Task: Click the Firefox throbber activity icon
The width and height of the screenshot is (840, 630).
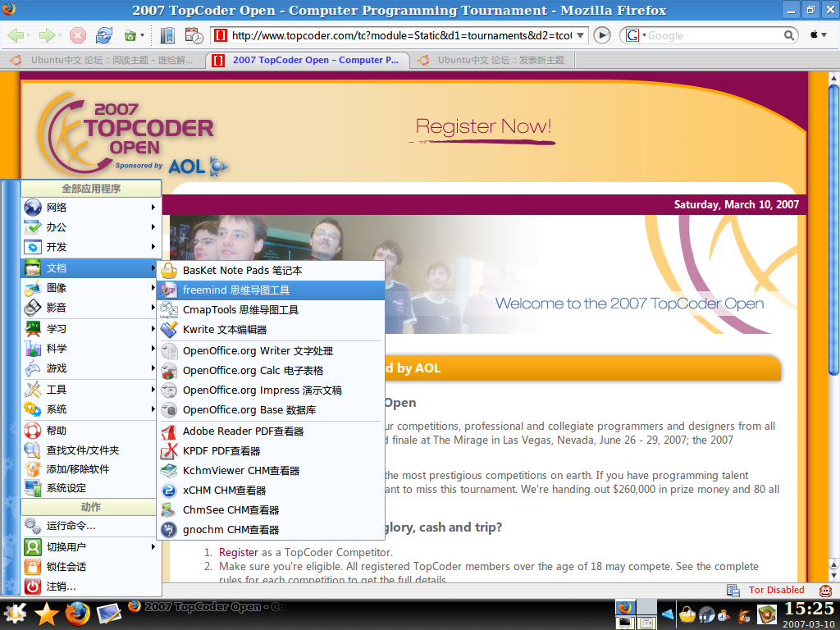Action: click(x=815, y=34)
